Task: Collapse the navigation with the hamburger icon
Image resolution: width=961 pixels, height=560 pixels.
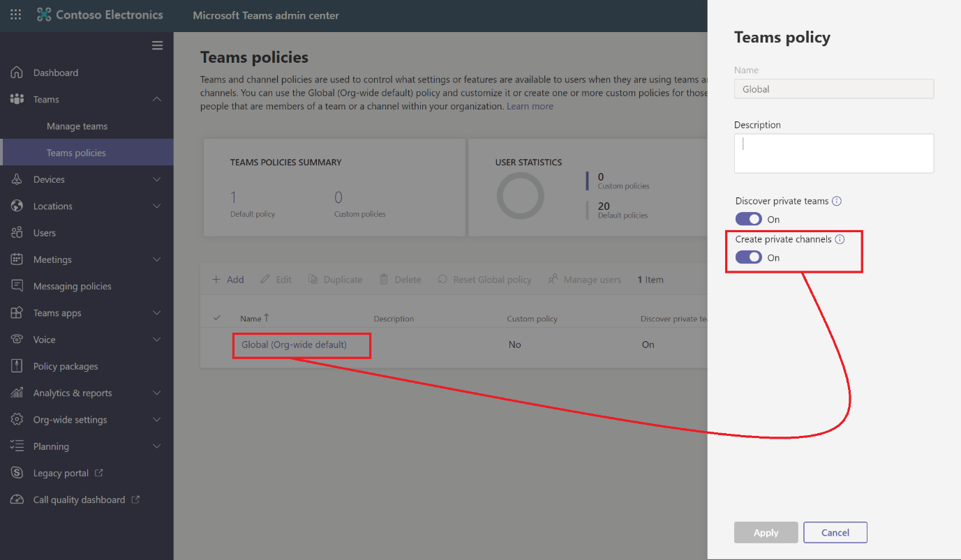Action: coord(157,45)
